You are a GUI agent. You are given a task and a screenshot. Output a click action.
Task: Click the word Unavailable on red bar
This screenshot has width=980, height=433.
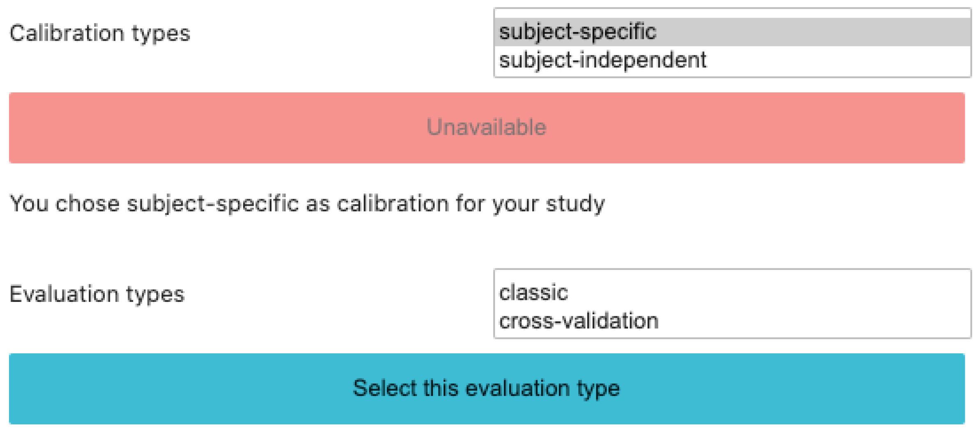click(487, 127)
